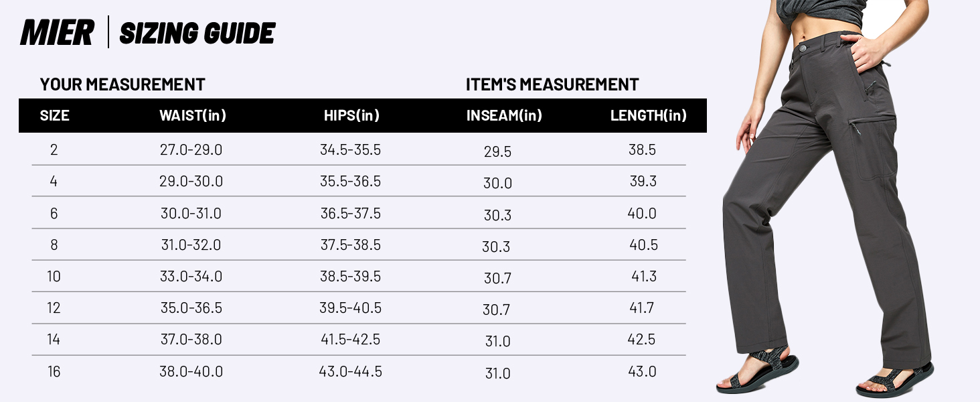Select the LENGTH(in) column header
Screen dimensions: 980x402
point(648,116)
